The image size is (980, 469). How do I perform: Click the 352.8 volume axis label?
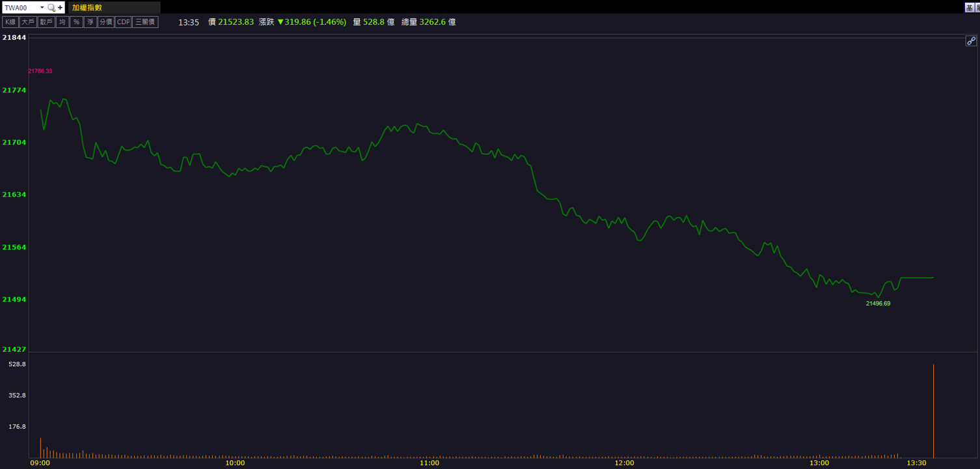[17, 395]
